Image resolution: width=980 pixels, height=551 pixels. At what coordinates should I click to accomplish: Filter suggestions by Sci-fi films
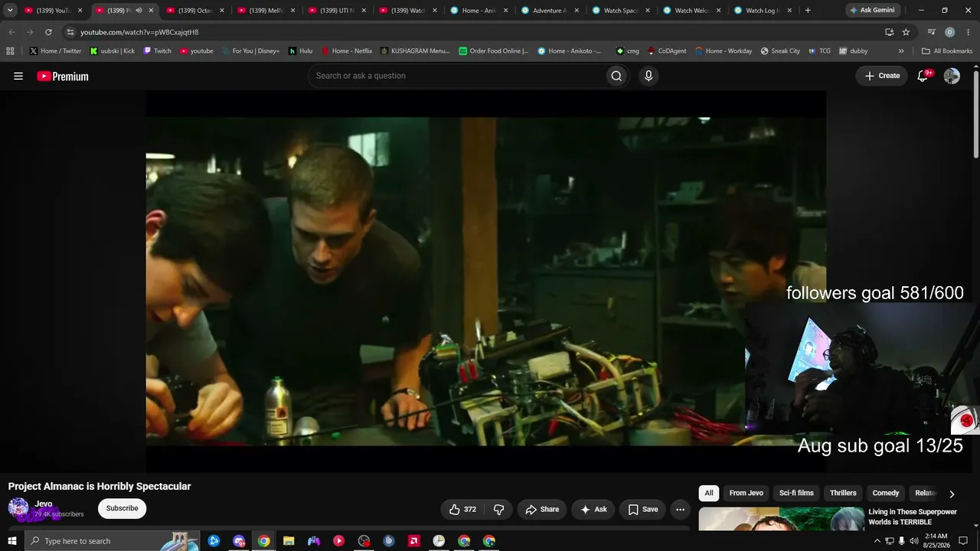(x=796, y=493)
